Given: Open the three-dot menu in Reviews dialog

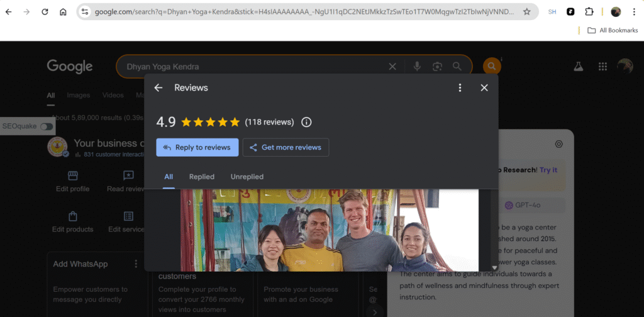Looking at the screenshot, I should tap(460, 88).
